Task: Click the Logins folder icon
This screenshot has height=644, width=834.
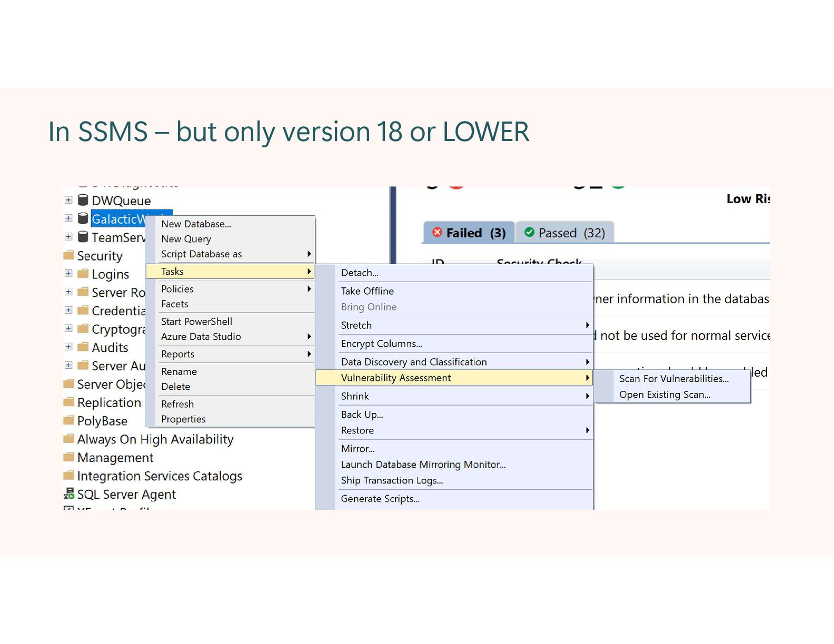Action: (x=83, y=274)
